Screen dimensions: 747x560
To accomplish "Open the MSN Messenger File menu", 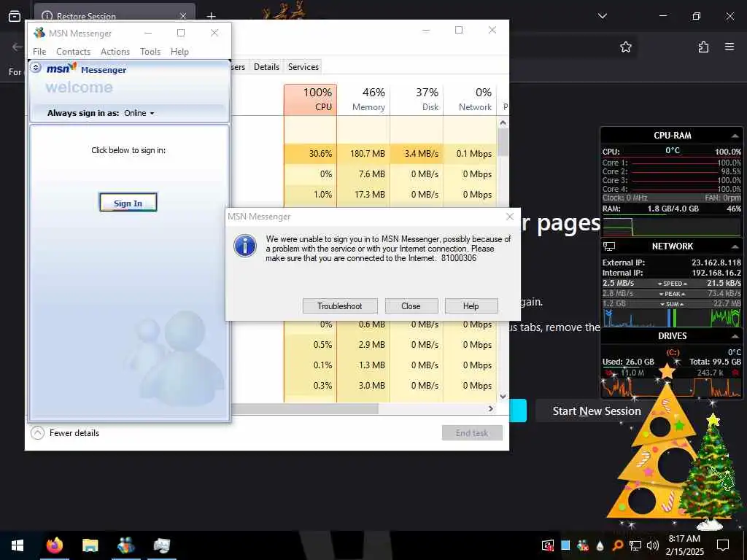I will (x=39, y=52).
